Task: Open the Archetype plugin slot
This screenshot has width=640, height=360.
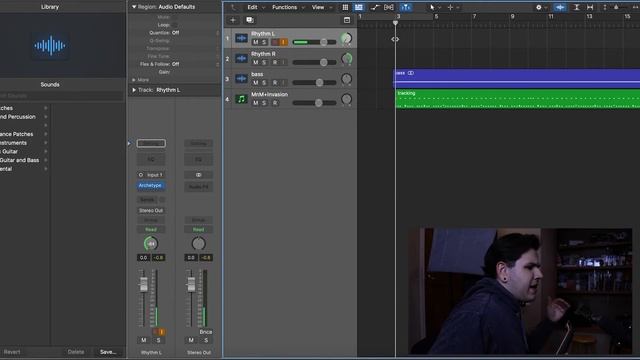Action: 151,186
